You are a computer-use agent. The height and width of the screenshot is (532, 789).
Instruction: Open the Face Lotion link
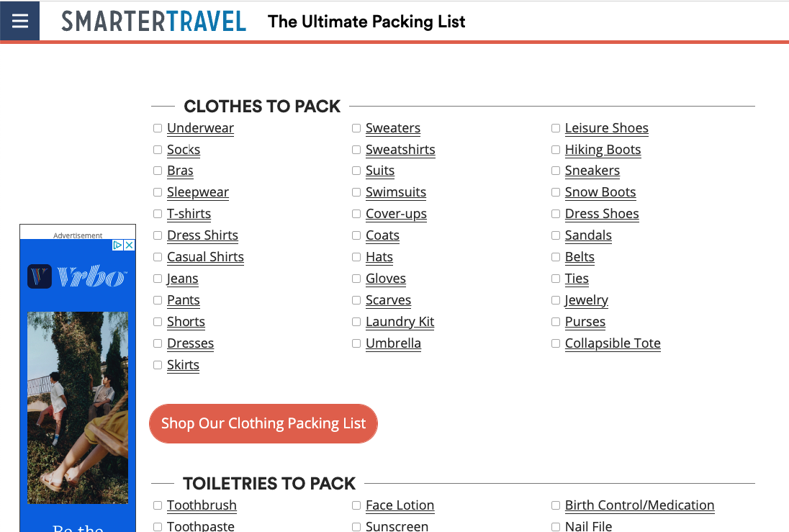[x=400, y=505]
